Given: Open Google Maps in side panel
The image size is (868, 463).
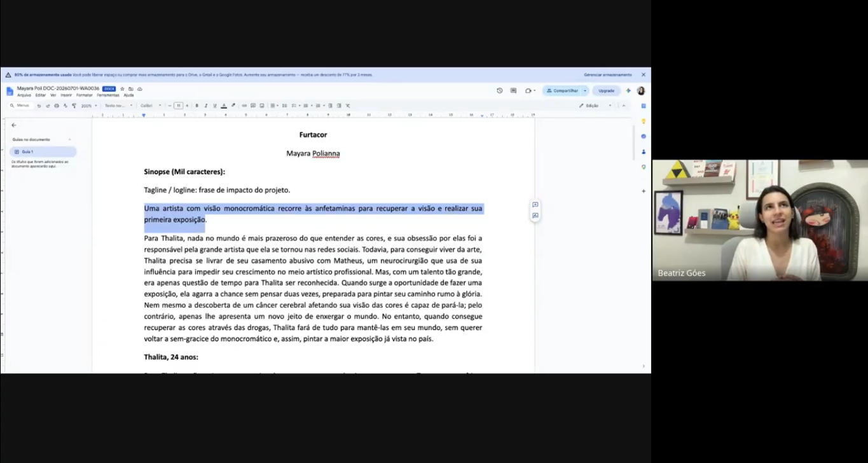Looking at the screenshot, I should 644,167.
